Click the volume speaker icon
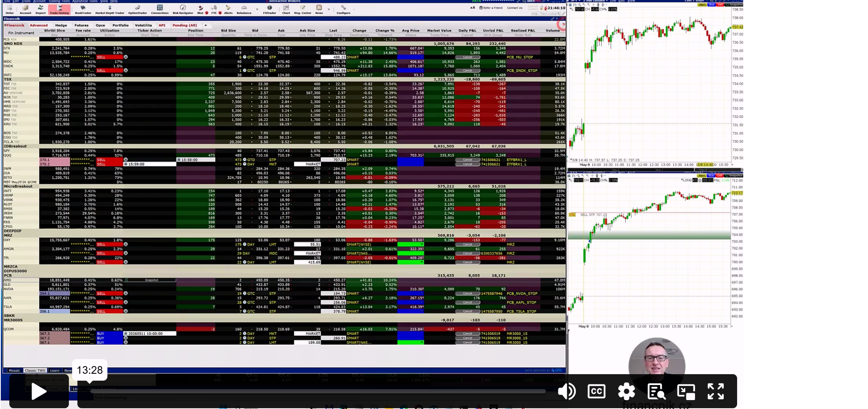868x409 pixels. pos(567,391)
